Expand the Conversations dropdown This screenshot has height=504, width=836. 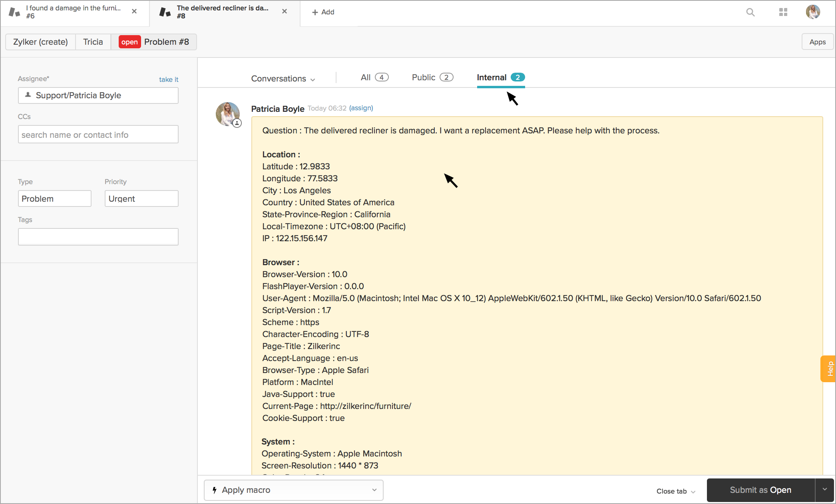click(283, 79)
